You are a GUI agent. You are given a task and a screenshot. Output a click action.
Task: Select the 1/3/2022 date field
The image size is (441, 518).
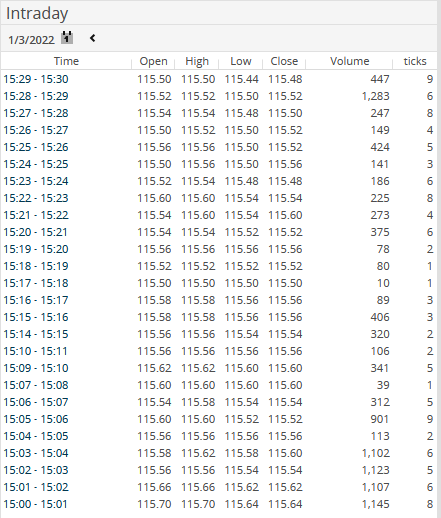31,40
